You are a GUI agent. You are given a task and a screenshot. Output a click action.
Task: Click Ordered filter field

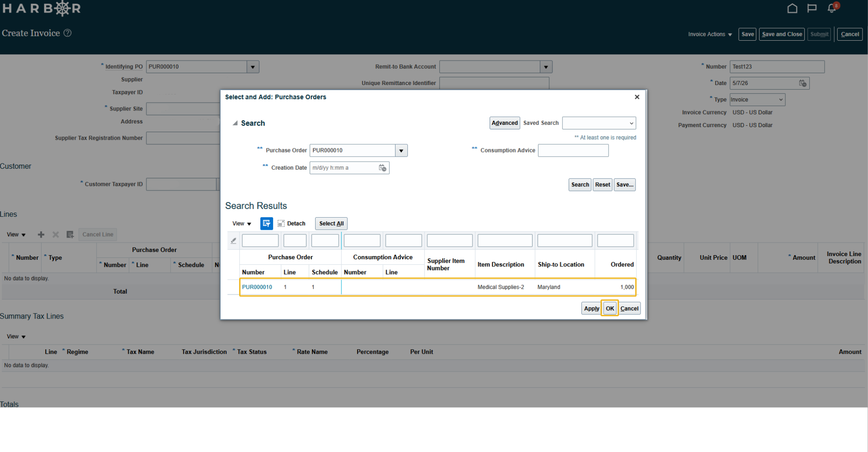pyautogui.click(x=615, y=241)
